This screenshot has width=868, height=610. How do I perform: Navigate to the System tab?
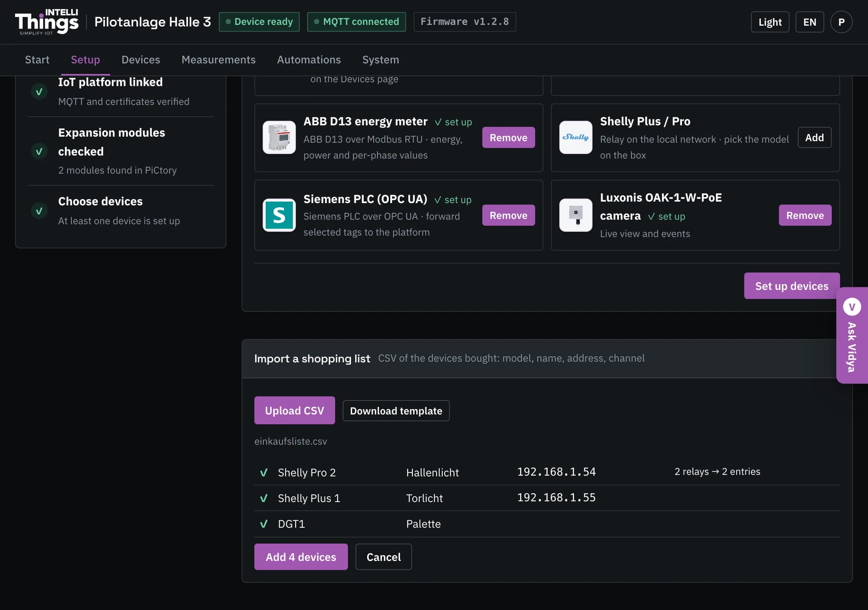381,60
